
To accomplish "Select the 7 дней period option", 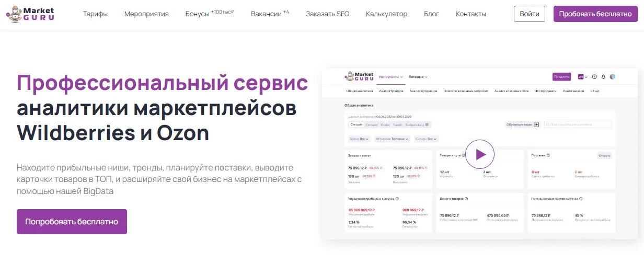I will point(397,124).
